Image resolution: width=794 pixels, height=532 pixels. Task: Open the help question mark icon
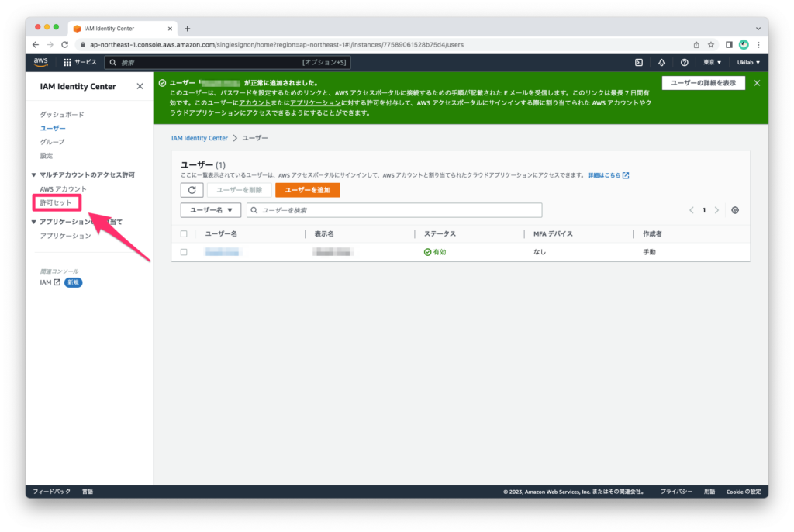tap(684, 62)
